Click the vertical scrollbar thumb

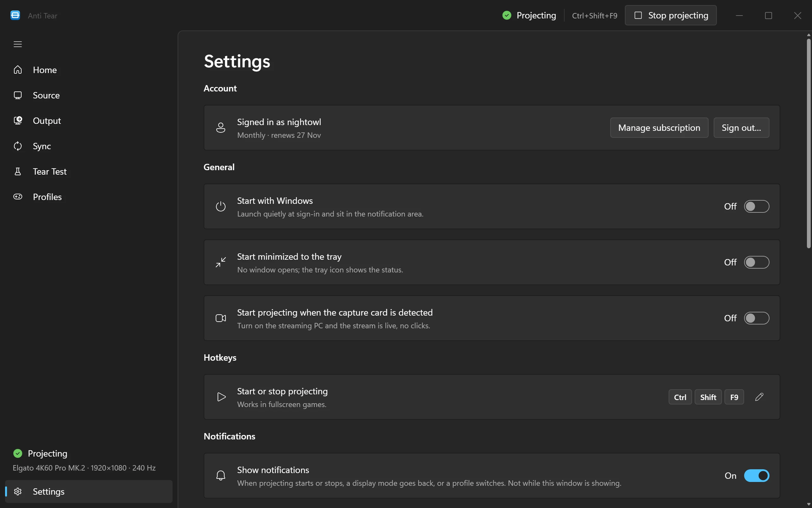809,144
